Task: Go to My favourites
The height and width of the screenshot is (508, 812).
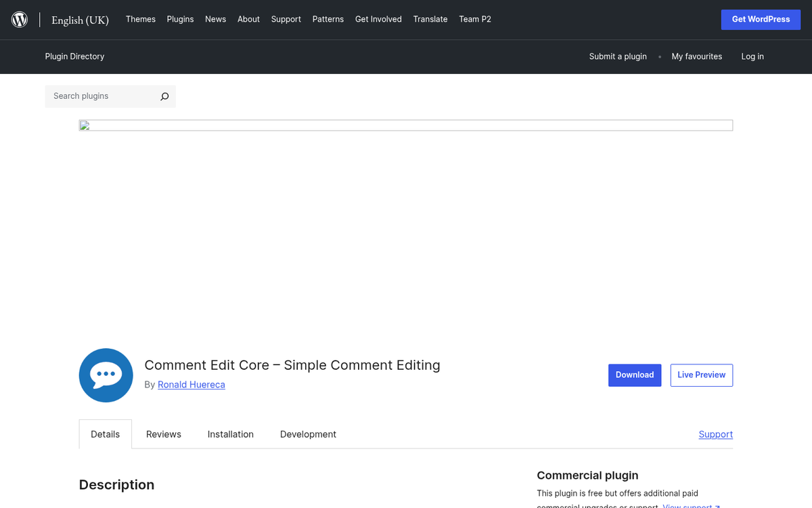Action: tap(697, 56)
